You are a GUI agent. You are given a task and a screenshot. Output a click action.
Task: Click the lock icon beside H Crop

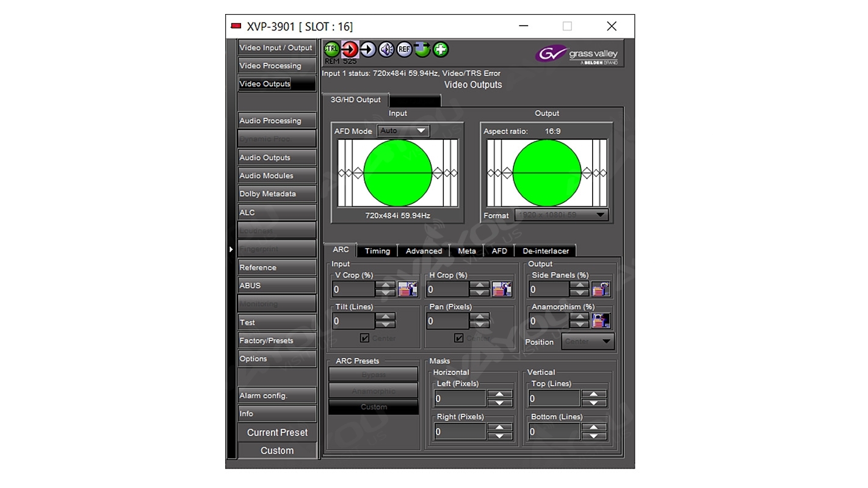coord(501,289)
